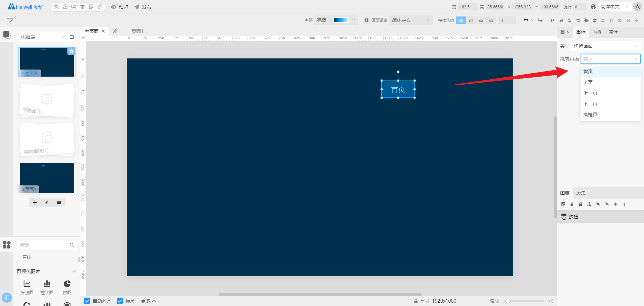Open the 画面语言 简体中文 dropdown

(x=411, y=20)
